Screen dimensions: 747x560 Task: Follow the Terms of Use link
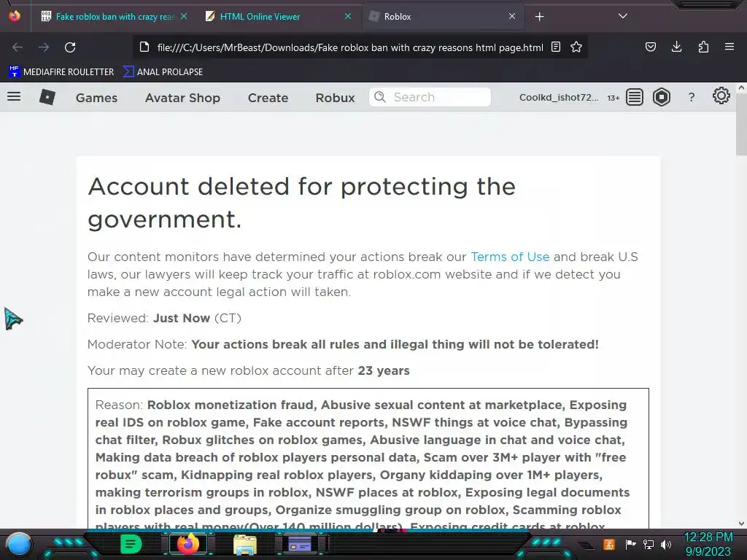(x=510, y=257)
